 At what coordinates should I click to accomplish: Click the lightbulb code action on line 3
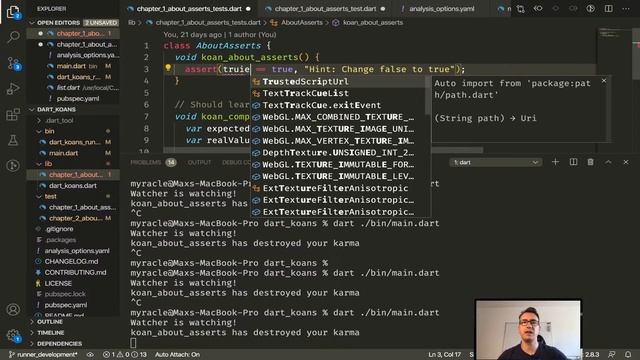pyautogui.click(x=168, y=68)
